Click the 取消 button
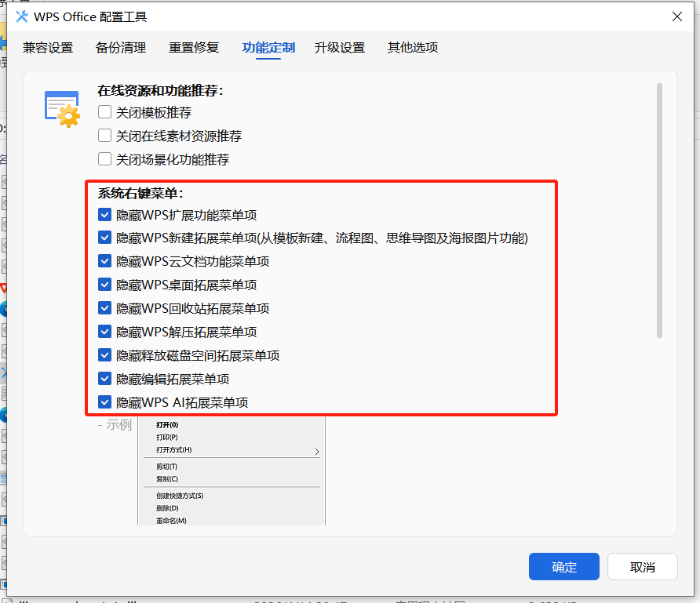 pos(643,566)
